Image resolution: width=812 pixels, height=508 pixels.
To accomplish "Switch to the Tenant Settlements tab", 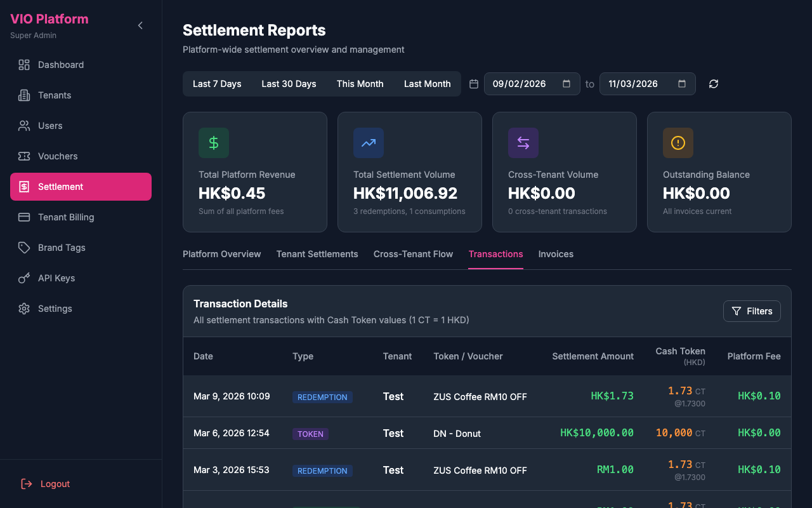I will [317, 254].
